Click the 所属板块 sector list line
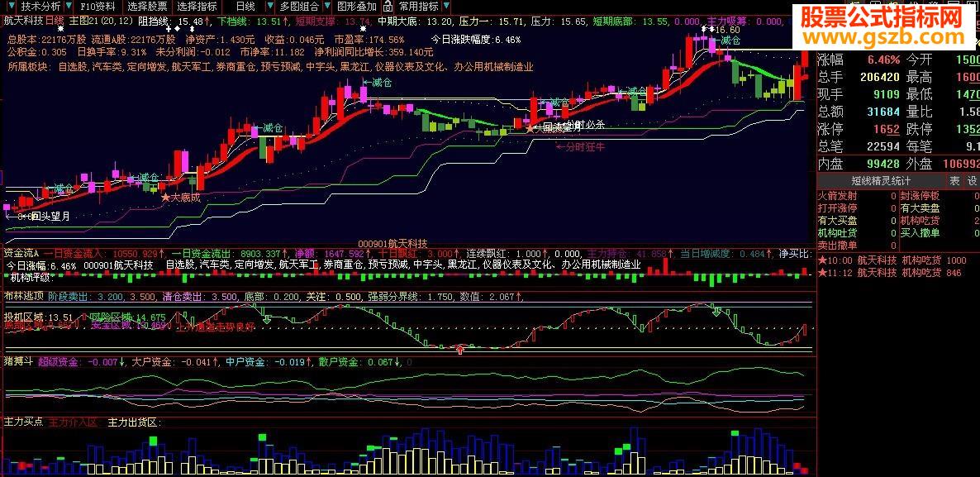 click(x=271, y=66)
